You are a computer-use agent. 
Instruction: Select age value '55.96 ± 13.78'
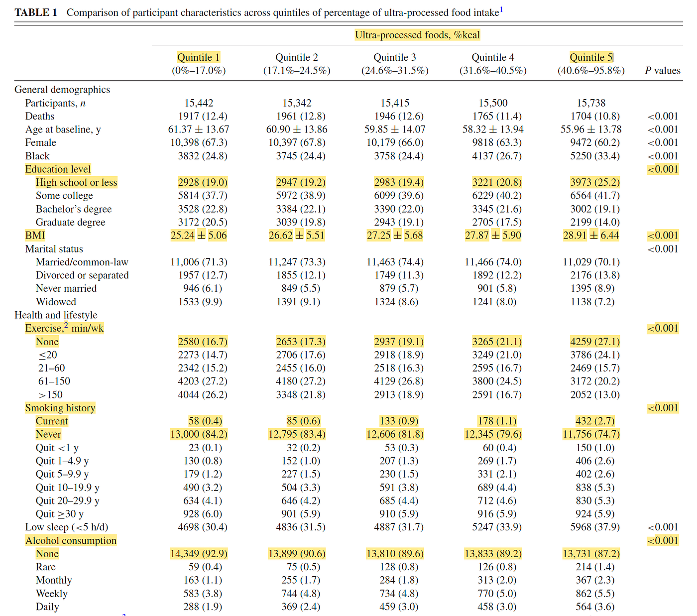[591, 129]
